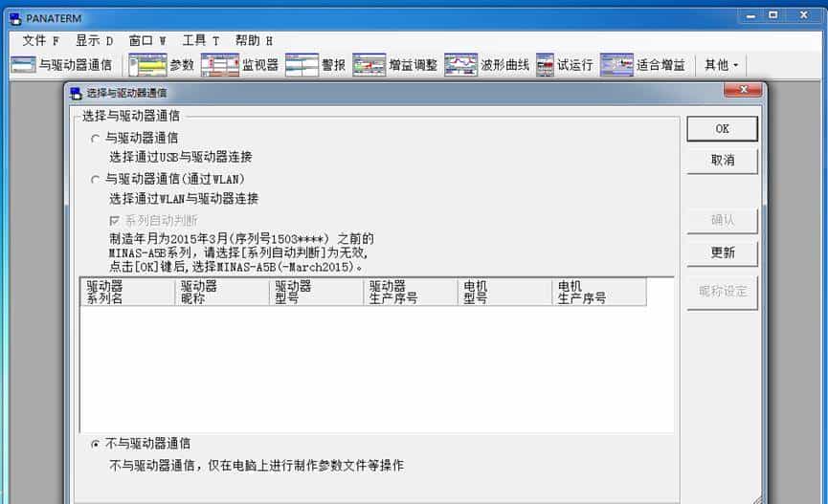Open the 试运行 trial run icon
This screenshot has height=504, width=828.
(x=545, y=65)
